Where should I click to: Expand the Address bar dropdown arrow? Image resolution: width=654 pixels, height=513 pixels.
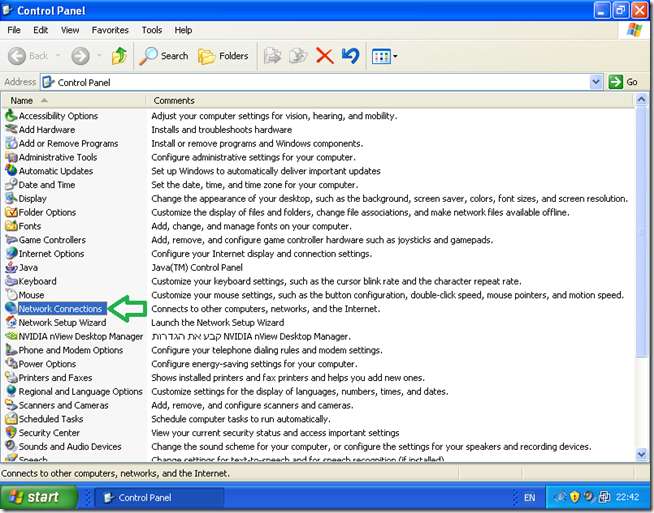[x=596, y=82]
